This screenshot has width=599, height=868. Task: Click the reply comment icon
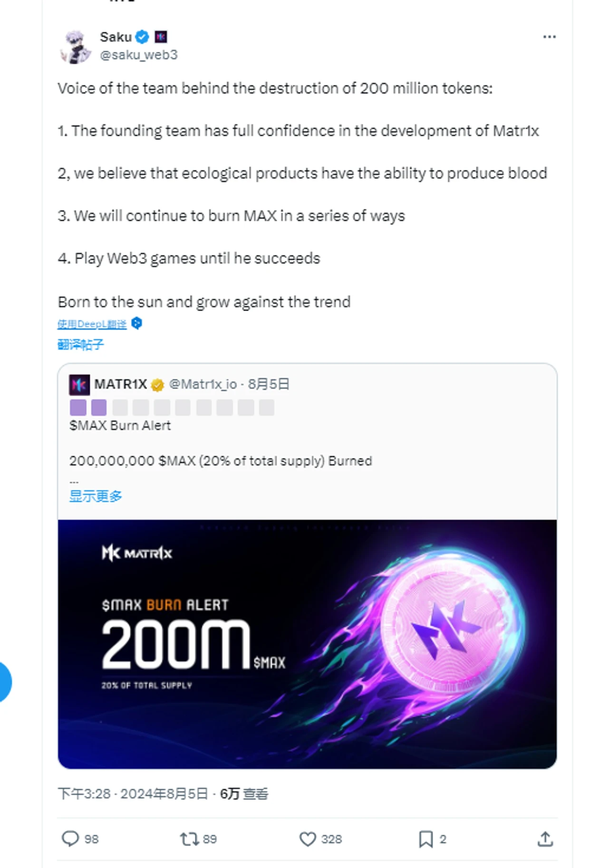70,839
